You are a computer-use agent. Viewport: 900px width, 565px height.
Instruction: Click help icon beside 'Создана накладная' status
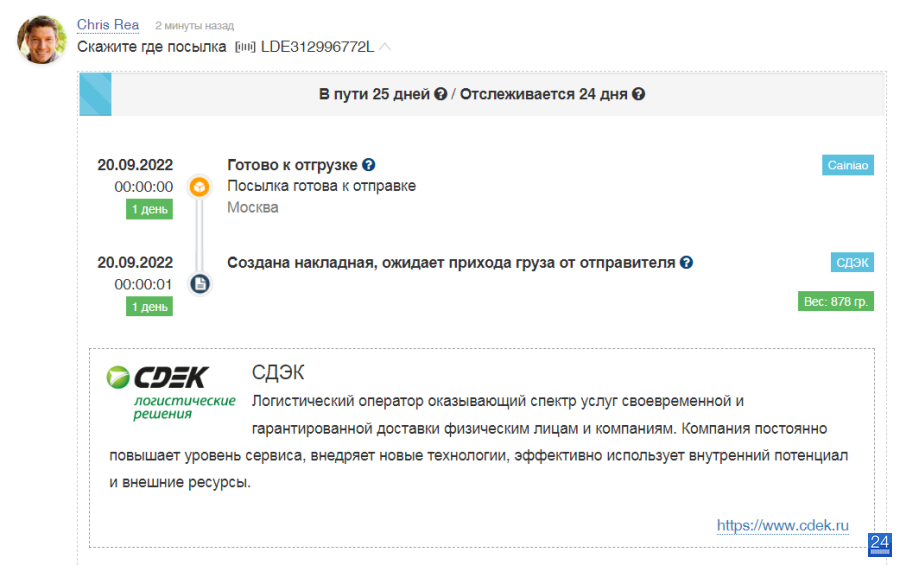[686, 262]
